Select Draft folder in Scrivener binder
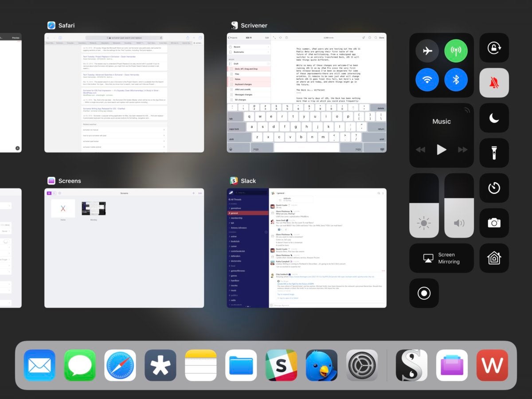 (249, 64)
